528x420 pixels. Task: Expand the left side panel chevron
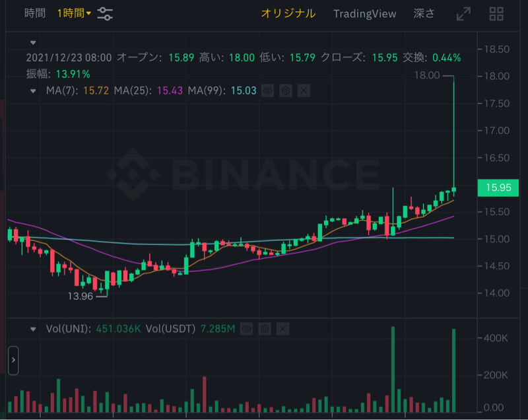(13, 360)
